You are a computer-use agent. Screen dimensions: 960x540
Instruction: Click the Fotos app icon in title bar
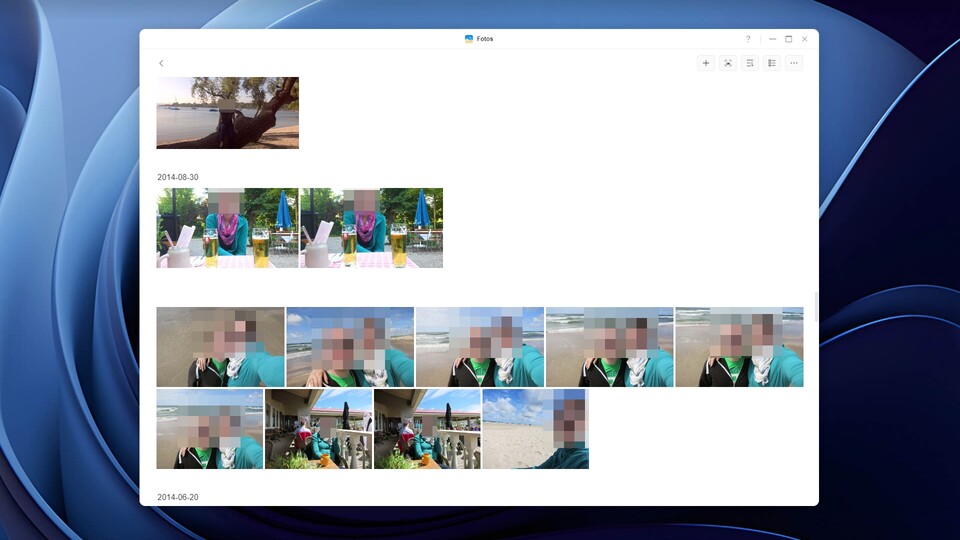469,39
